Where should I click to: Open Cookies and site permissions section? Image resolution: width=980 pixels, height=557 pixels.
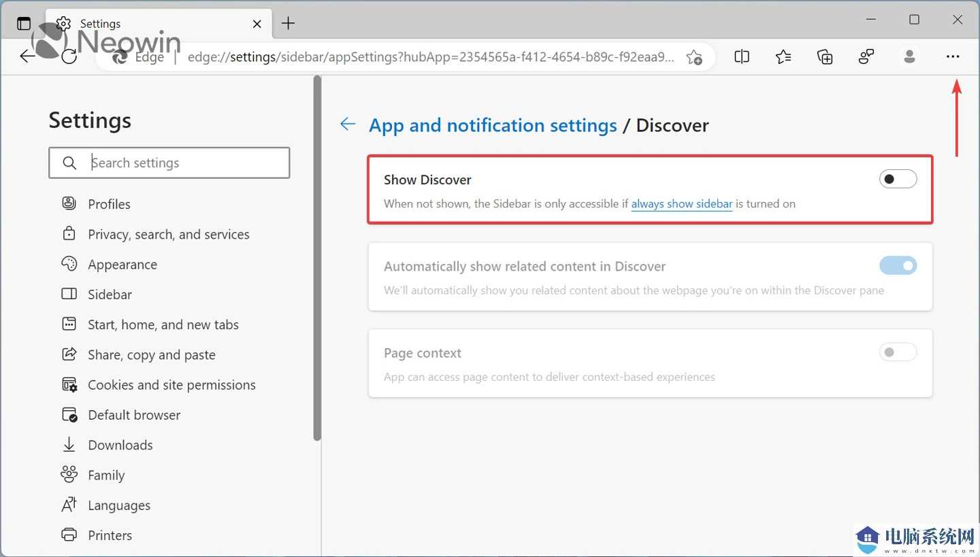tap(171, 385)
